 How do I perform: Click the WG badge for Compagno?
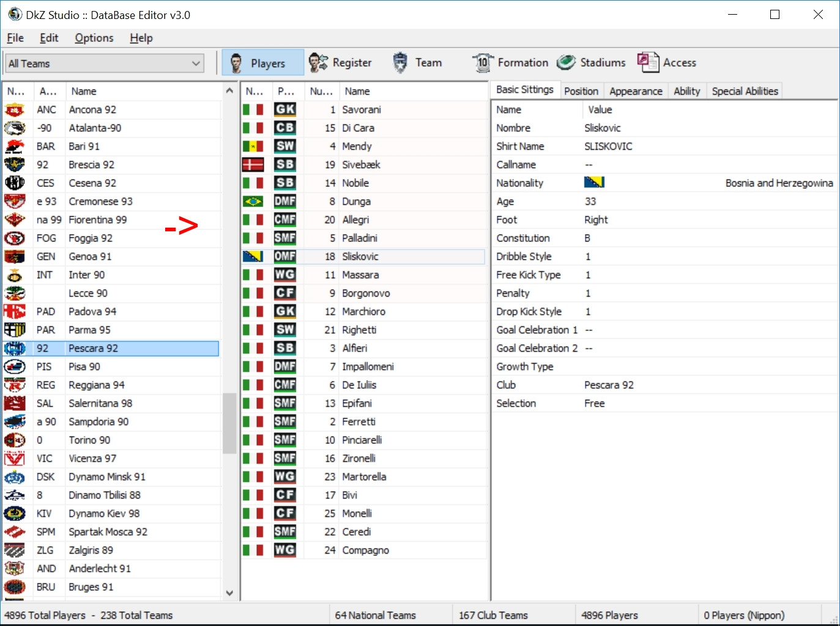click(285, 550)
